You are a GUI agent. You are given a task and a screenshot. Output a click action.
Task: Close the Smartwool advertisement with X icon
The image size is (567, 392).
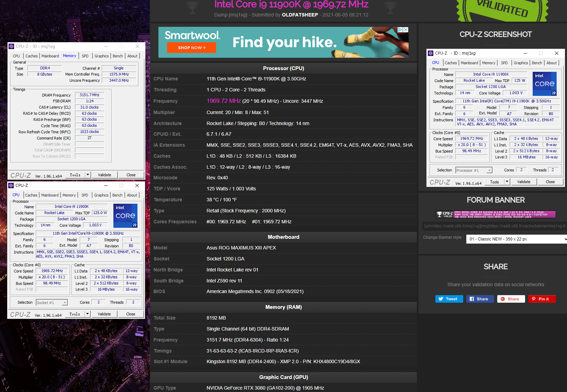(406, 30)
